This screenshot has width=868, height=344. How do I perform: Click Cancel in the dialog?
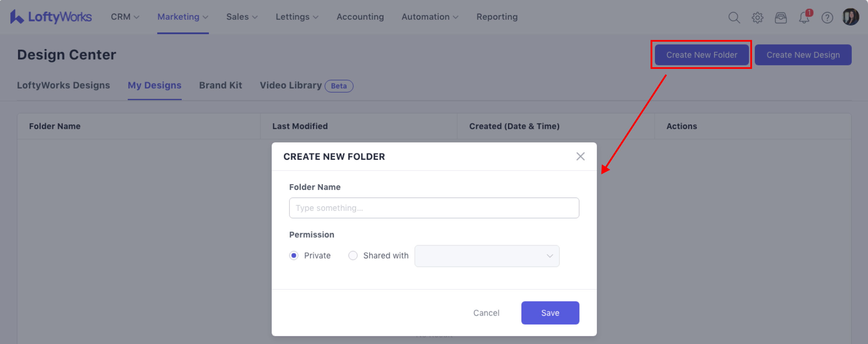486,313
